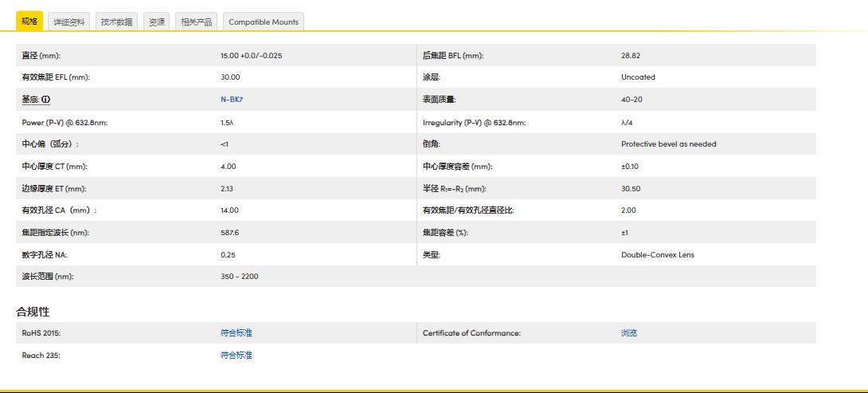Image resolution: width=868 pixels, height=393 pixels.
Task: Click the Uncoated coating value
Action: coord(638,77)
